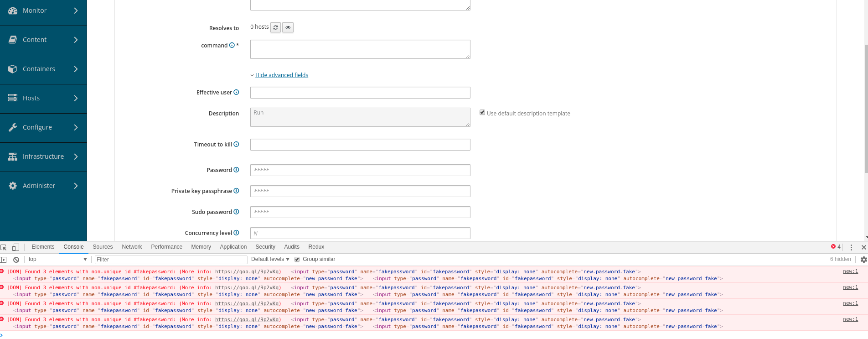Viewport: 868px width, 339px height.
Task: Open new:1 source link of last error
Action: coord(850,319)
